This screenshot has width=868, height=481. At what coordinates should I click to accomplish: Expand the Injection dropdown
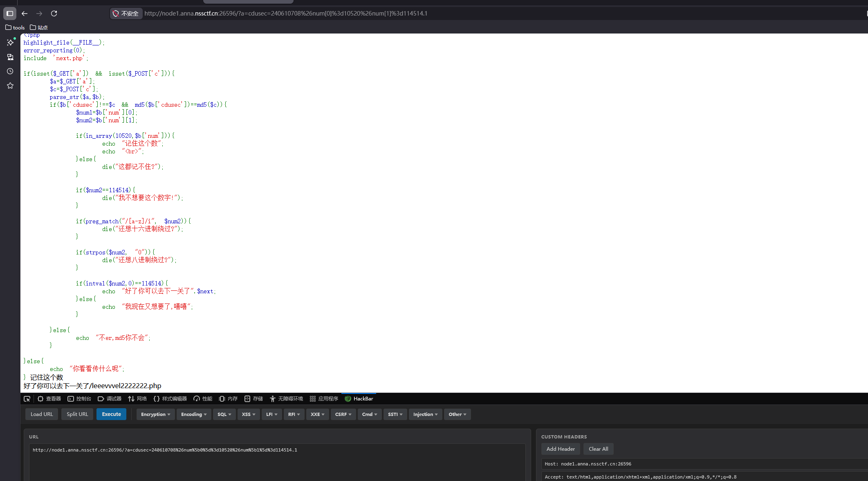425,414
